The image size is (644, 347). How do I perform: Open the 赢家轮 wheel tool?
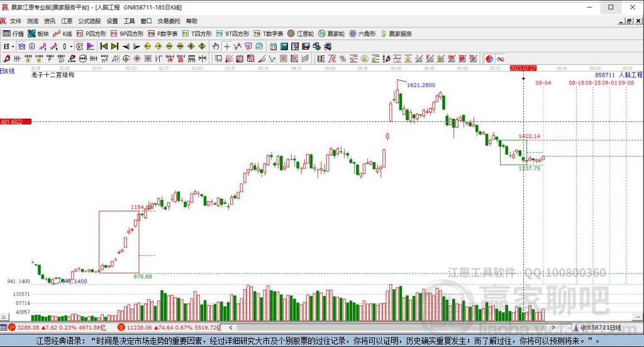331,34
